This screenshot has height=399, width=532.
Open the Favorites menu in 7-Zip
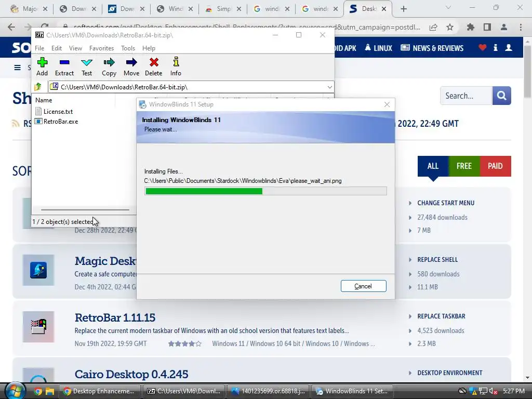[x=101, y=48]
